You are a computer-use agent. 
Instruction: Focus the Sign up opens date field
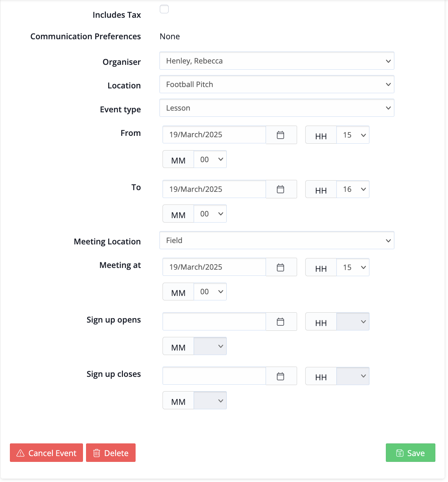click(214, 322)
